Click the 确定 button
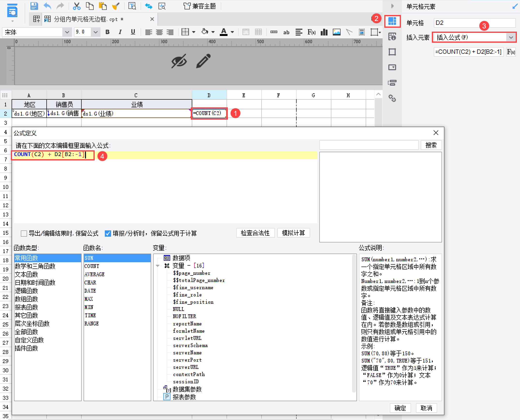This screenshot has width=520, height=420. pyautogui.click(x=400, y=408)
